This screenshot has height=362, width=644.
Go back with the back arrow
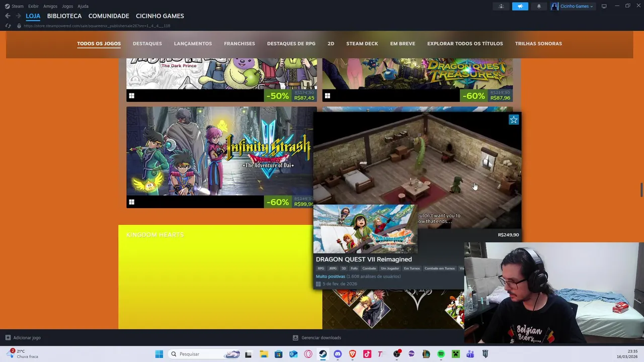8,16
